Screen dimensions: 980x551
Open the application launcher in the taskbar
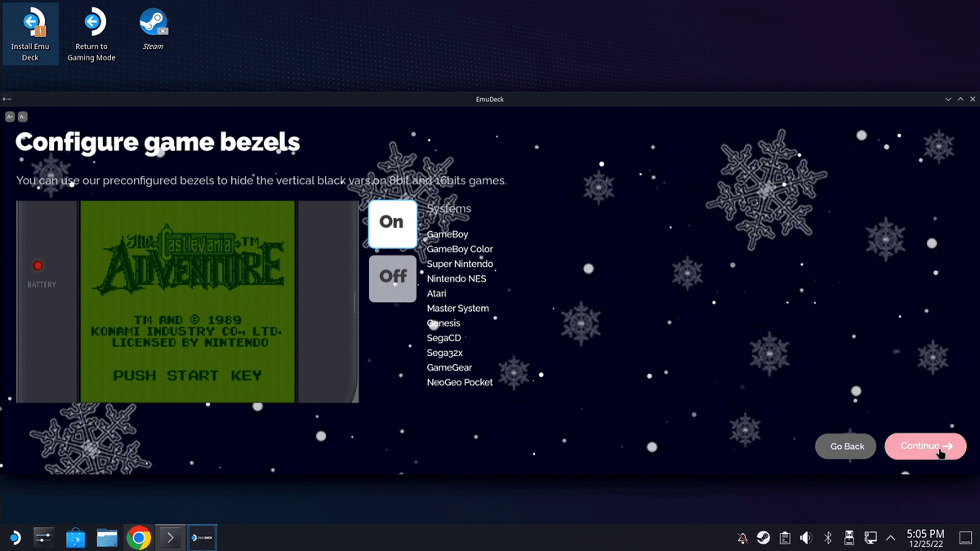point(15,537)
